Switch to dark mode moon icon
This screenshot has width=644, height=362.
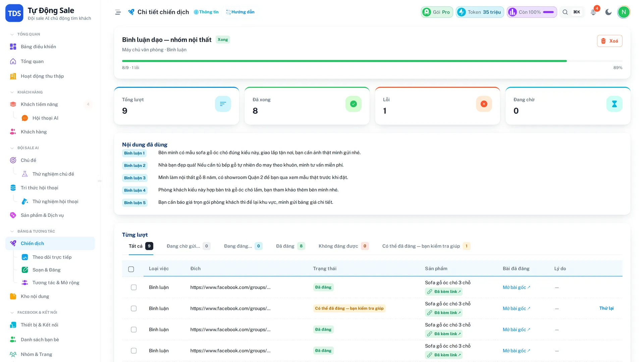[x=608, y=12]
